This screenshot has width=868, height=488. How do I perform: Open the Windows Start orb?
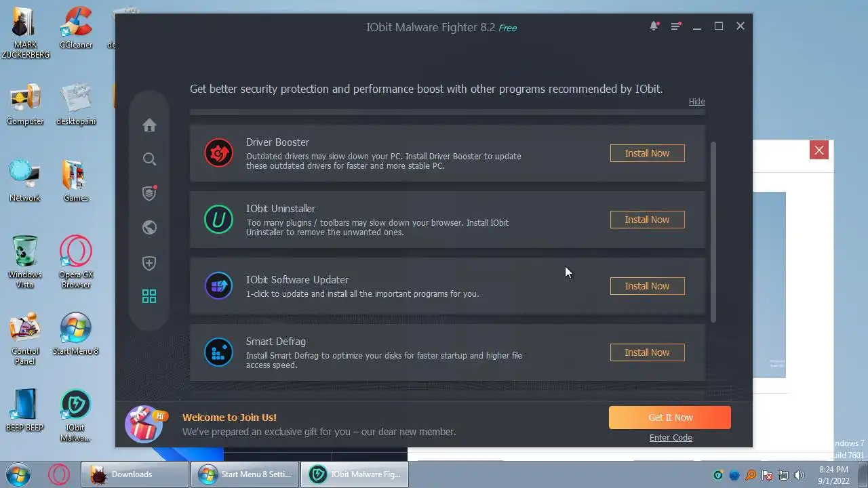(x=18, y=474)
